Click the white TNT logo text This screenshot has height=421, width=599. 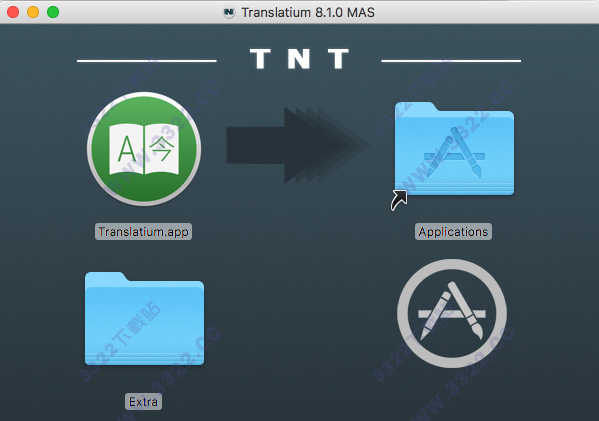[299, 59]
